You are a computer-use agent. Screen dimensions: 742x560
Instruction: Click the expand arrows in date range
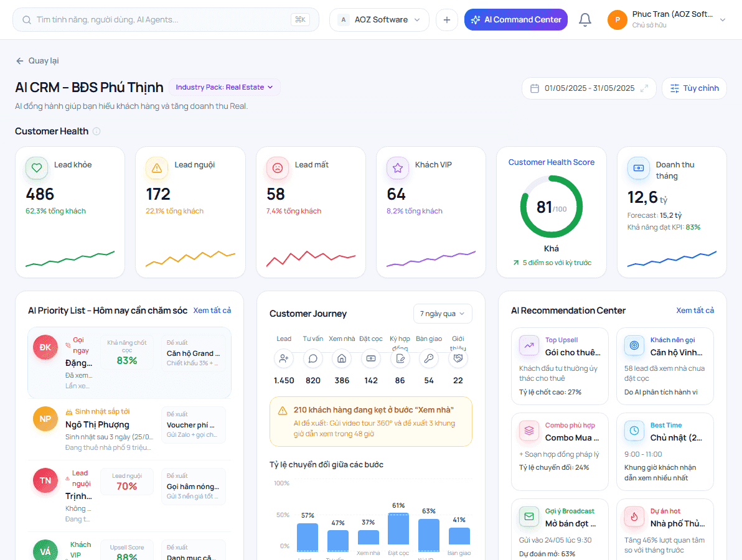644,88
